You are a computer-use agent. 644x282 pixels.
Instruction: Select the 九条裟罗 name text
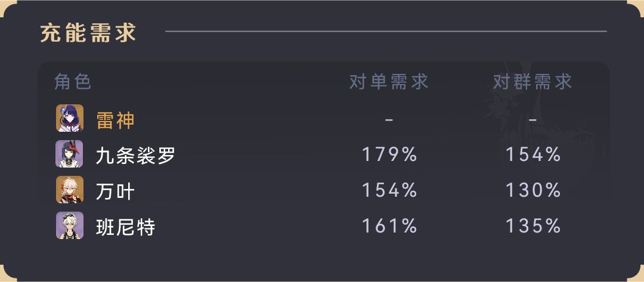tap(135, 156)
